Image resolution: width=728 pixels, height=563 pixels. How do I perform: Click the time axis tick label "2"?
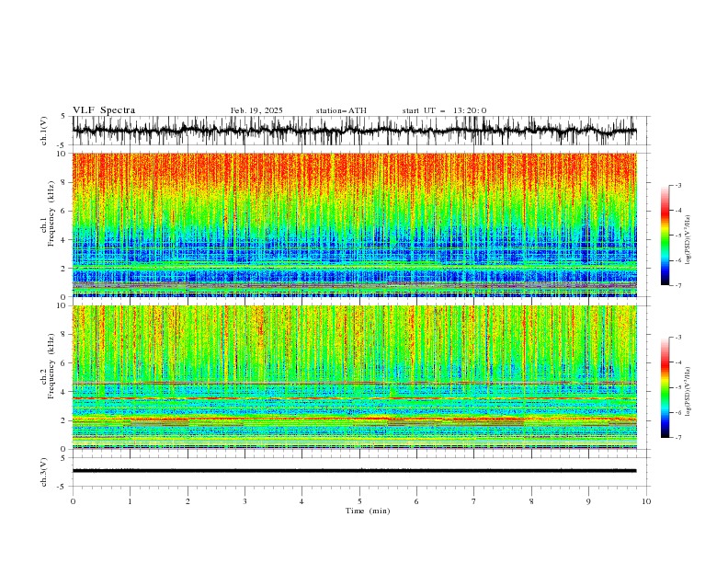click(x=188, y=501)
